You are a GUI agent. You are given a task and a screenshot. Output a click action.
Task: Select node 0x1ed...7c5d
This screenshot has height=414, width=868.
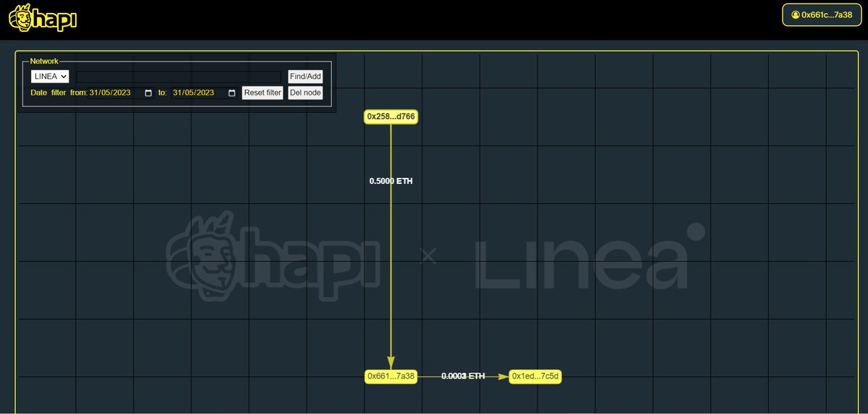click(535, 376)
